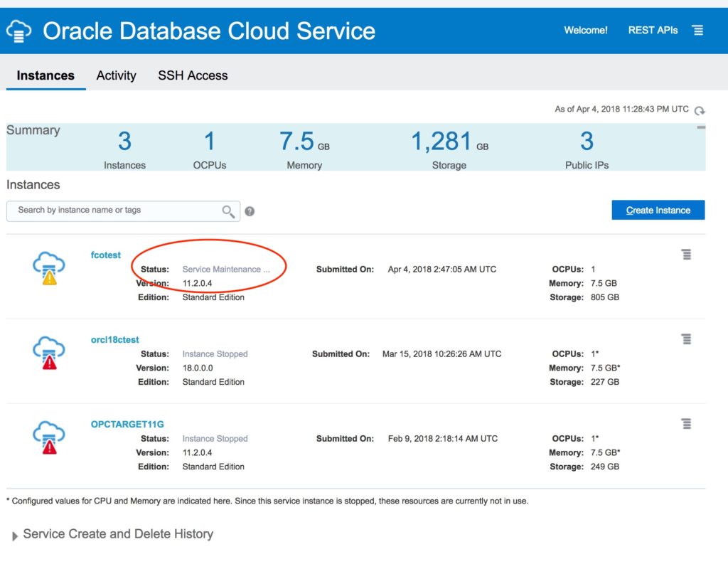Click the search magnifier icon
This screenshot has width=728, height=564.
(228, 211)
